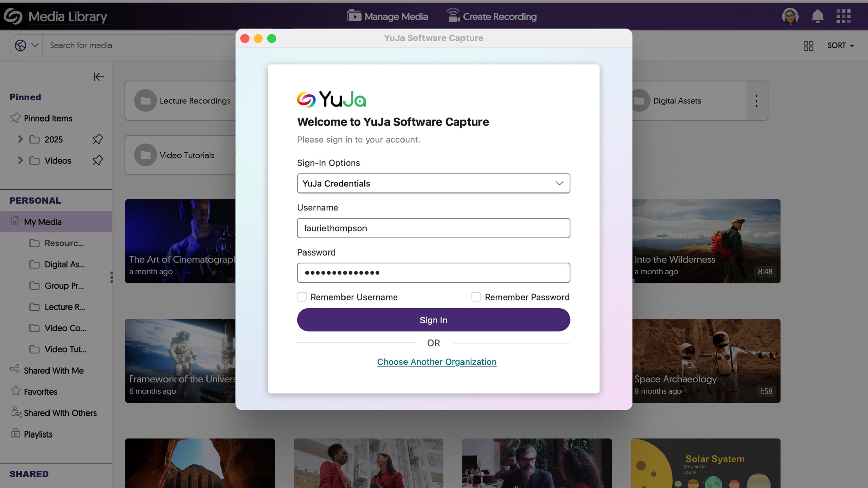Select My Media from sidebar
Screen dimensions: 868x488
pos(42,221)
